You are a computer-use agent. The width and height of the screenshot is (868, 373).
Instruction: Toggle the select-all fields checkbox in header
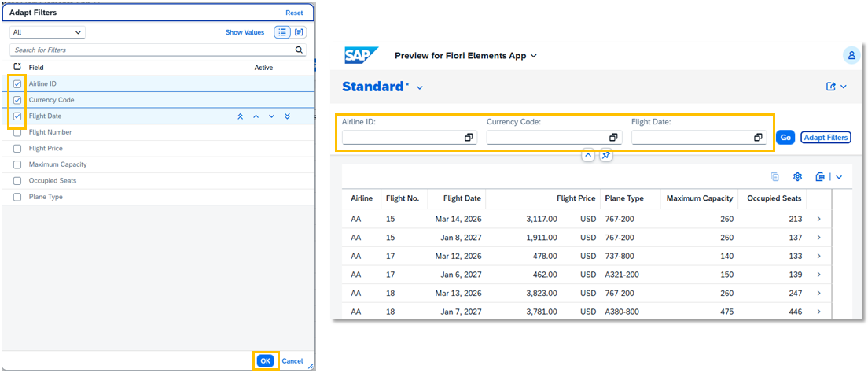(18, 67)
